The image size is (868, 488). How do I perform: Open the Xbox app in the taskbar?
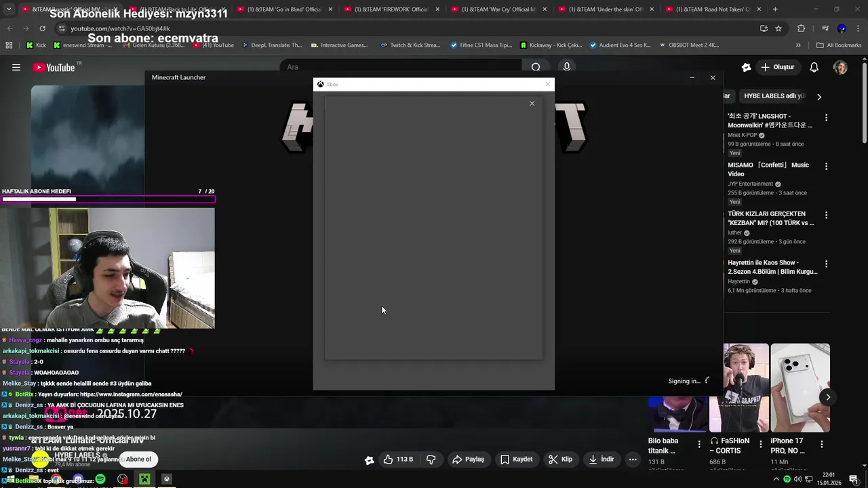coord(166,479)
